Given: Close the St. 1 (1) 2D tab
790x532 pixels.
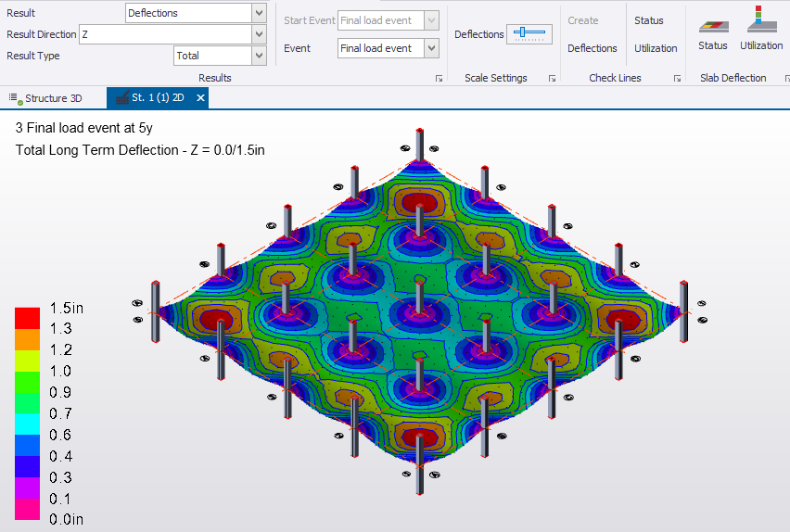Looking at the screenshot, I should 201,97.
